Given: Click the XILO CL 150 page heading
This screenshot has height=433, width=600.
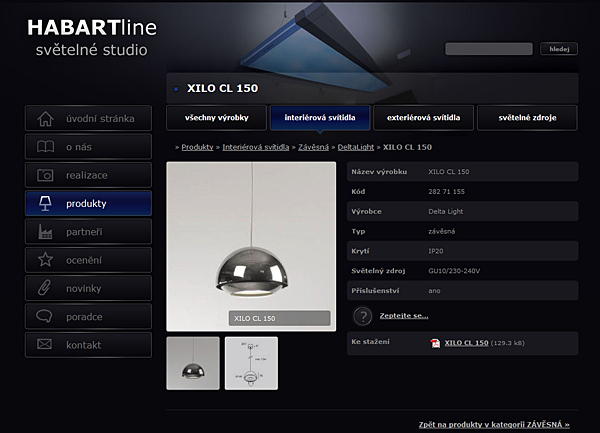Looking at the screenshot, I should 222,88.
